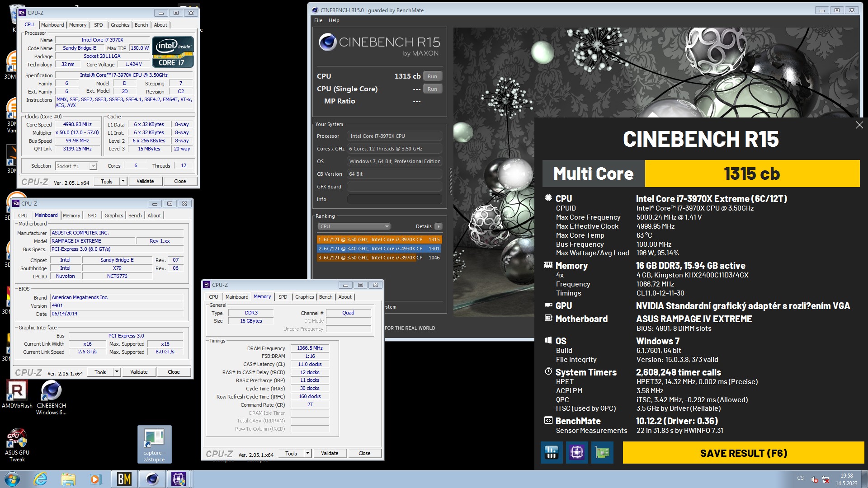This screenshot has width=868, height=488.
Task: Open the GPU-Z graphics card icon in BenchMate
Action: (x=602, y=453)
